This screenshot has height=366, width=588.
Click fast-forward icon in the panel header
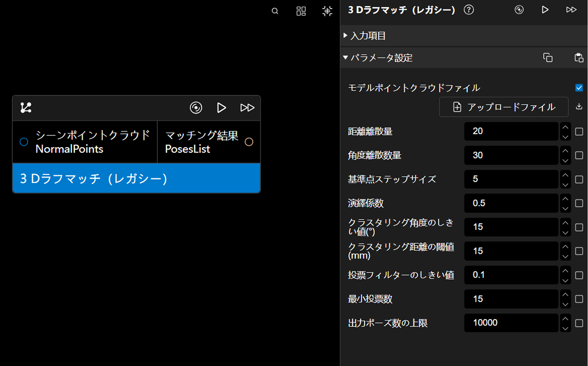tap(571, 10)
